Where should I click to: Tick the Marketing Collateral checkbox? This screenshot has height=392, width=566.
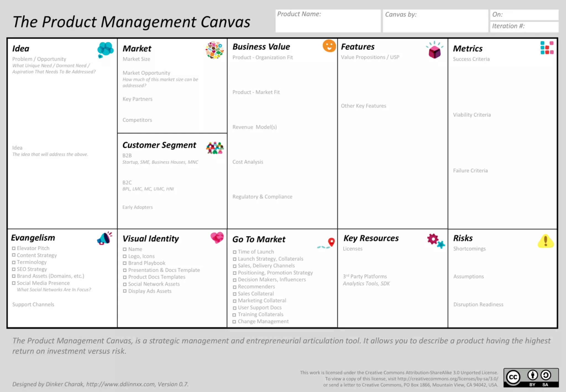[234, 301]
